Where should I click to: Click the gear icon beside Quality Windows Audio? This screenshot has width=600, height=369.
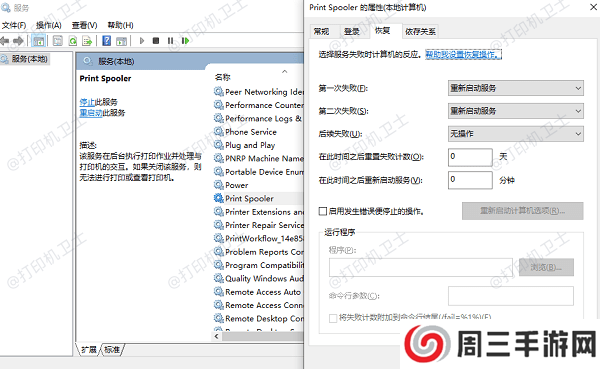[x=218, y=278]
